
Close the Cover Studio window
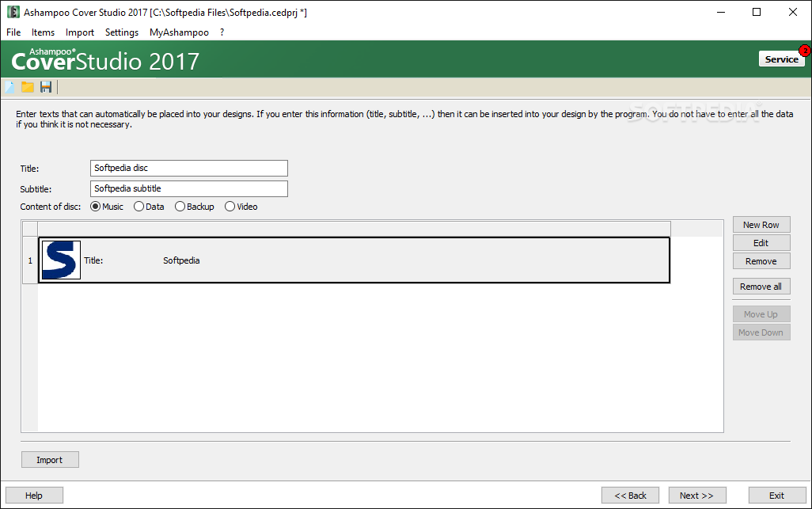(793, 12)
